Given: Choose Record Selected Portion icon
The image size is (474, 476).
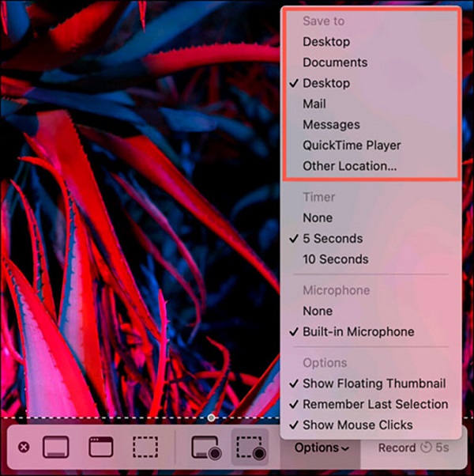Looking at the screenshot, I should click(x=250, y=448).
